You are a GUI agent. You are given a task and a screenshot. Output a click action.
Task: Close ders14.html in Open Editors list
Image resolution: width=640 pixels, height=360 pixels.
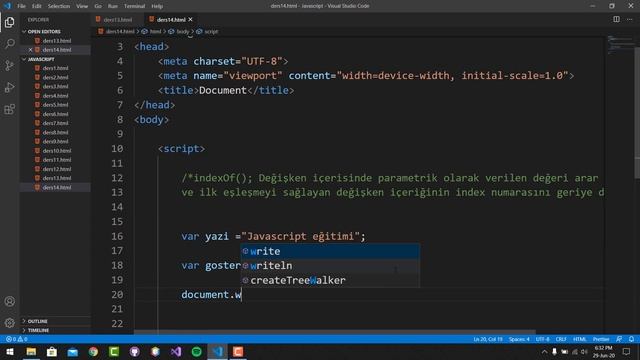[30, 50]
